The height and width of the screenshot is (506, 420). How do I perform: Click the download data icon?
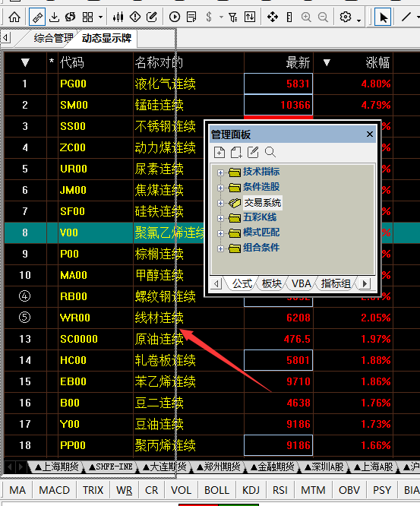[54, 17]
